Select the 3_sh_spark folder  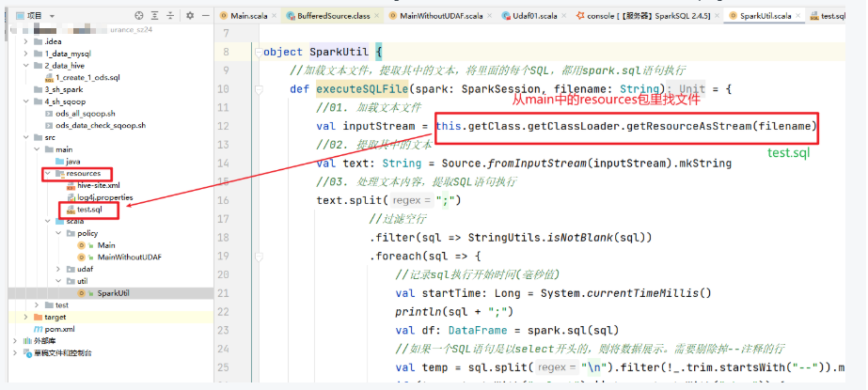64,89
